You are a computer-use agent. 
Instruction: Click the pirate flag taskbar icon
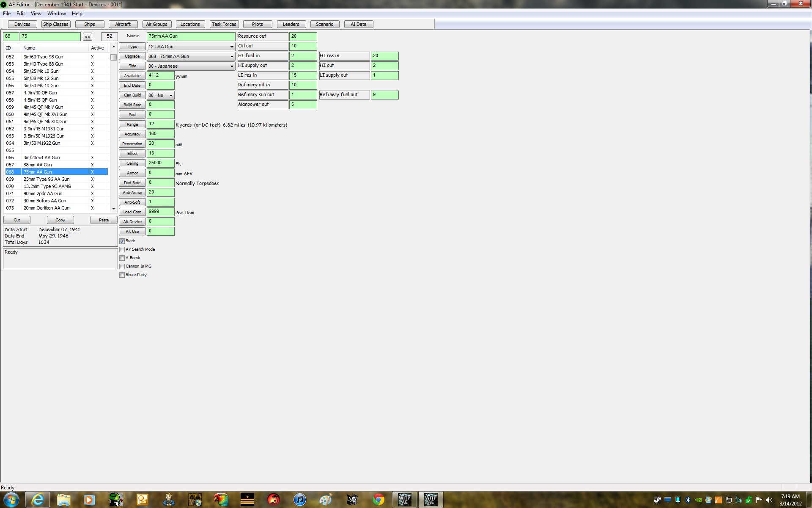[352, 500]
